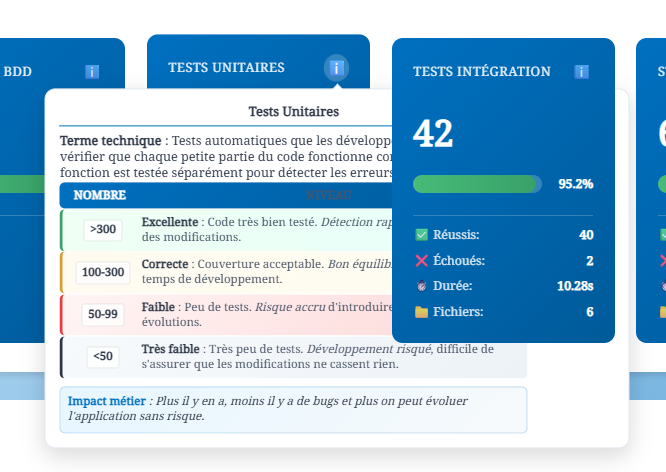
Task: Click the <50 range badge
Action: click(103, 356)
